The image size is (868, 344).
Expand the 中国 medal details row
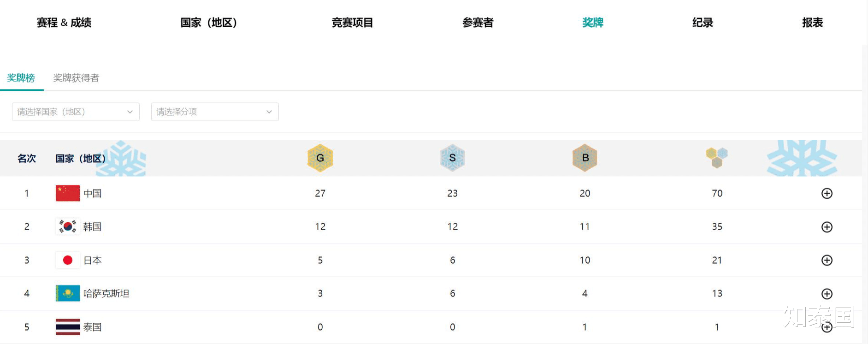click(827, 194)
